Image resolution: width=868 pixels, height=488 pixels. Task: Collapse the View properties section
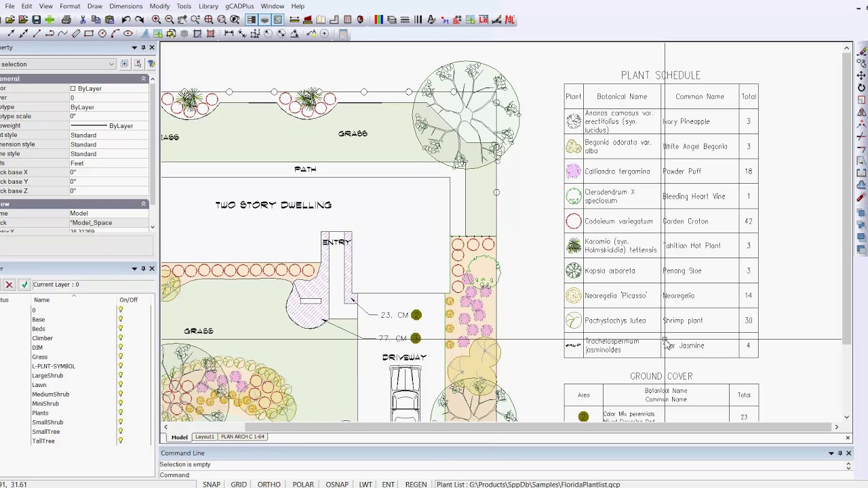tap(143, 204)
